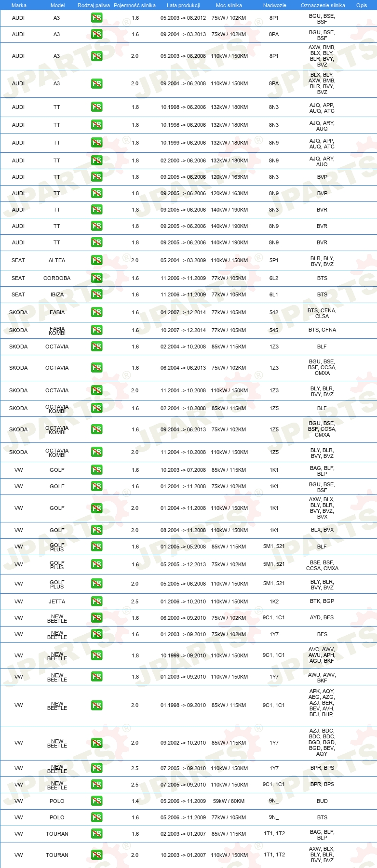Click the Nadwozie column header
This screenshot has height=868, width=377.
coord(275,5)
